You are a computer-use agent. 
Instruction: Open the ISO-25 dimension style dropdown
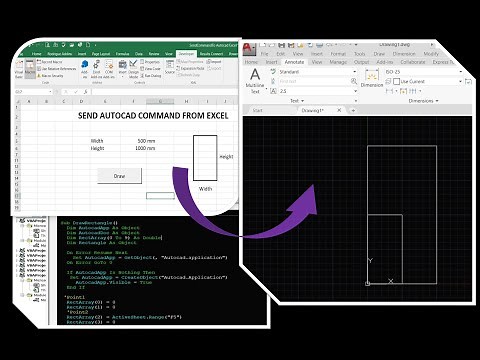pyautogui.click(x=461, y=72)
